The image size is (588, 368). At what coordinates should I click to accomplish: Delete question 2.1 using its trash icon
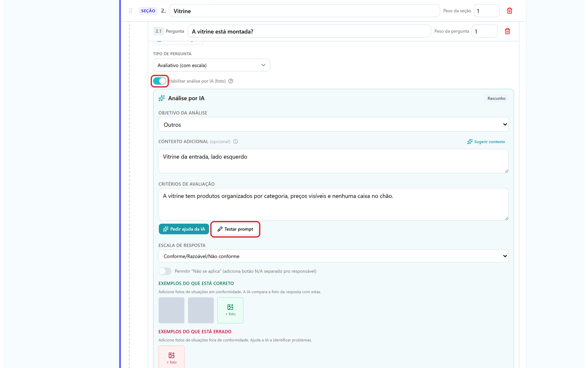(x=508, y=31)
